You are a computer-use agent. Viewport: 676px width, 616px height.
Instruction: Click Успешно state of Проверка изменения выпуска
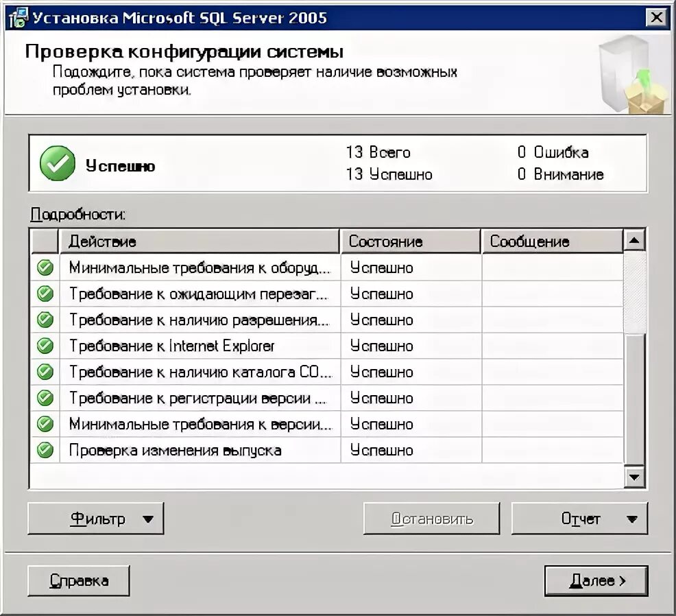click(x=382, y=451)
